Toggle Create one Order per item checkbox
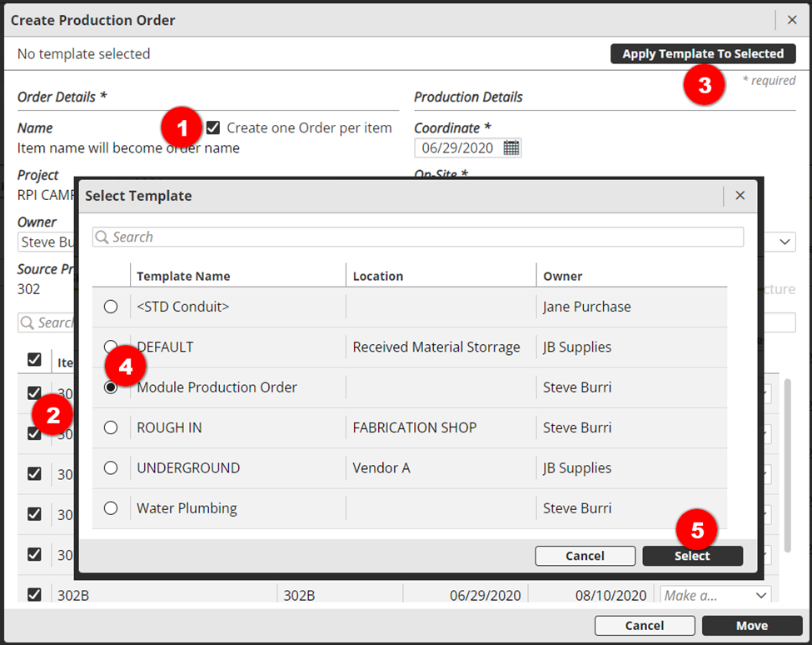812x645 pixels. click(213, 127)
